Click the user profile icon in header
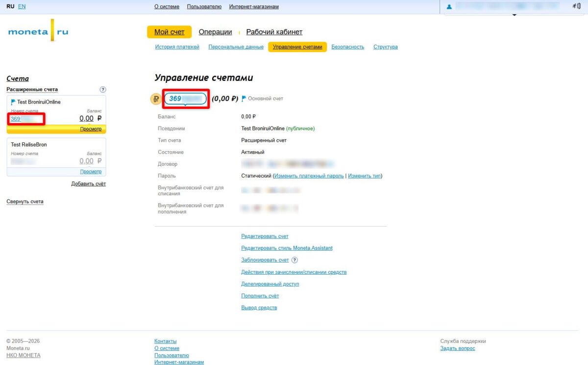 coord(449,7)
